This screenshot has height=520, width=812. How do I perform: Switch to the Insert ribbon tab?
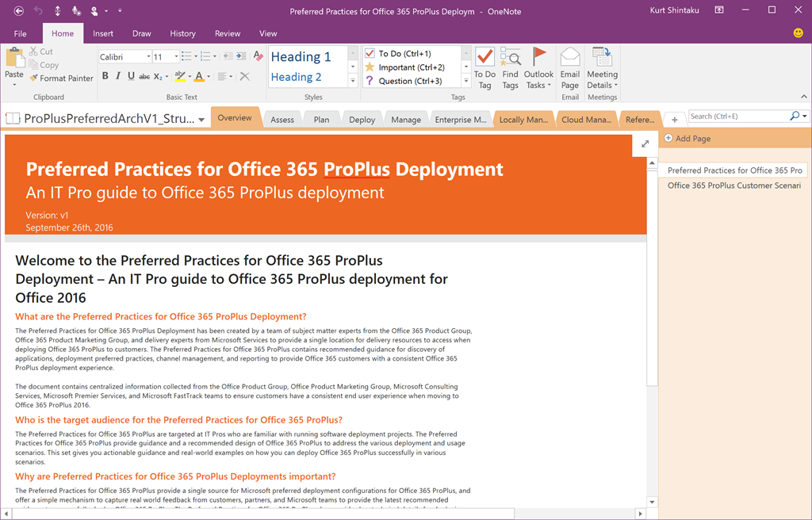point(103,33)
